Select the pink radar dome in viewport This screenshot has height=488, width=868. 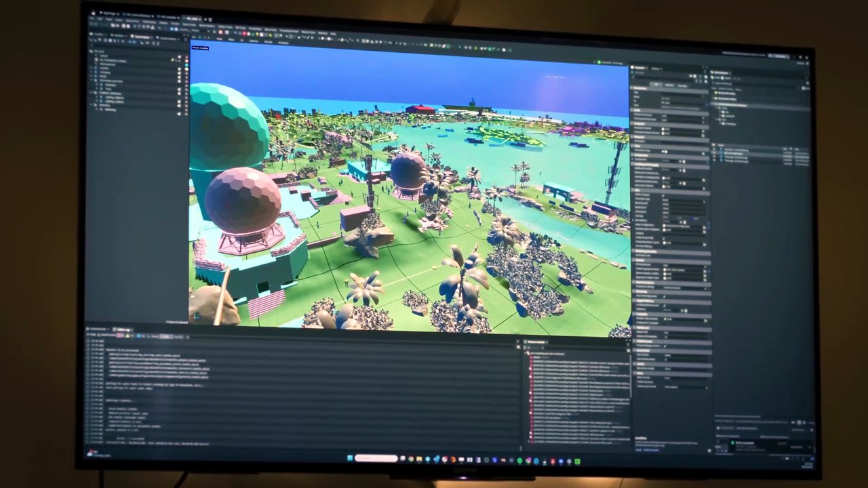pyautogui.click(x=243, y=200)
